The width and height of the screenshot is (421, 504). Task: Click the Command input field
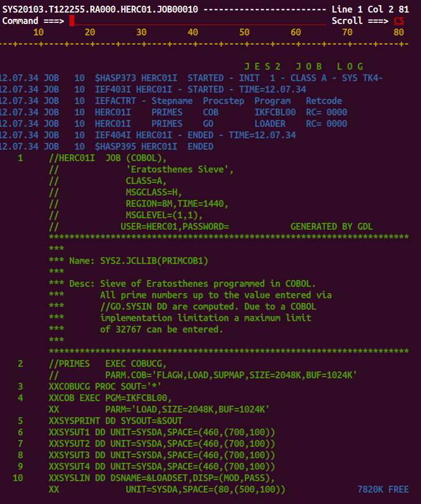(x=198, y=21)
